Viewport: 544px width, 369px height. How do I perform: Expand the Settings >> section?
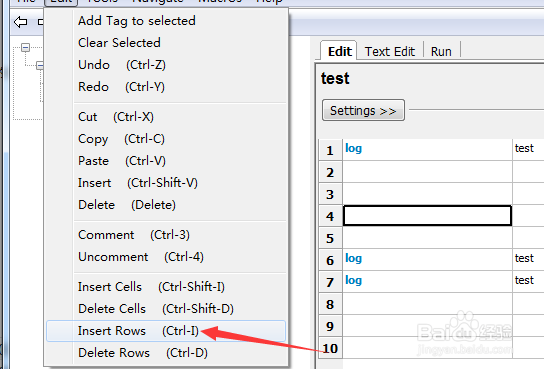tap(363, 110)
